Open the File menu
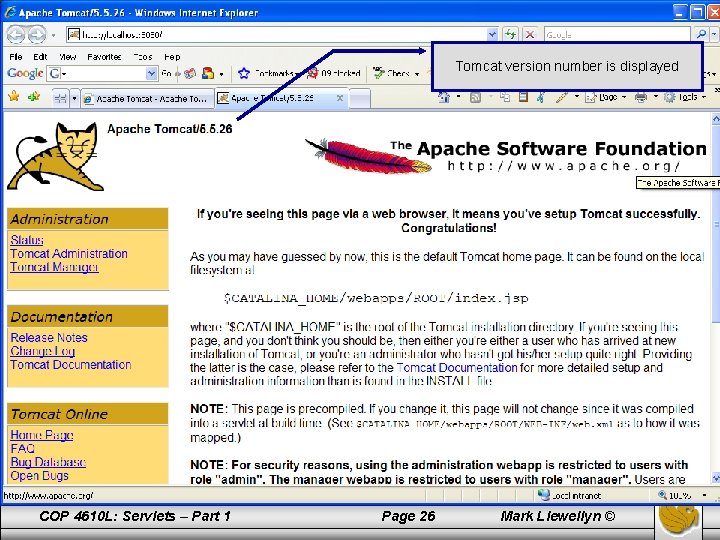 click(x=16, y=57)
